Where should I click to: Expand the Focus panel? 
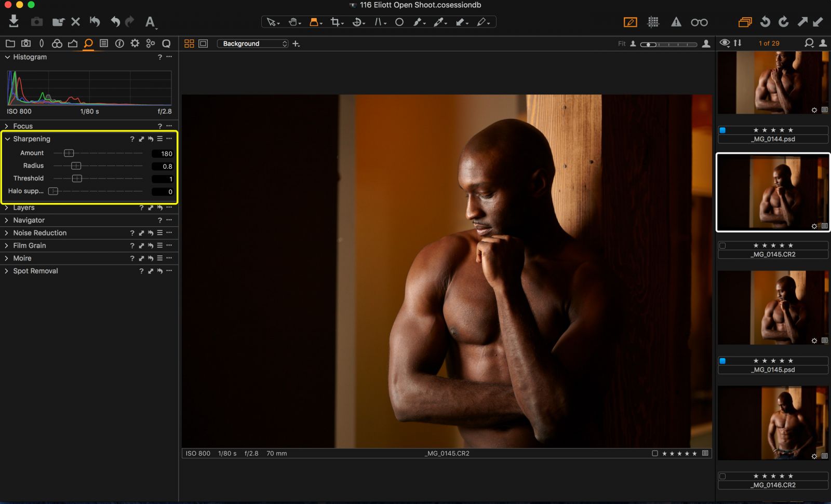click(7, 126)
